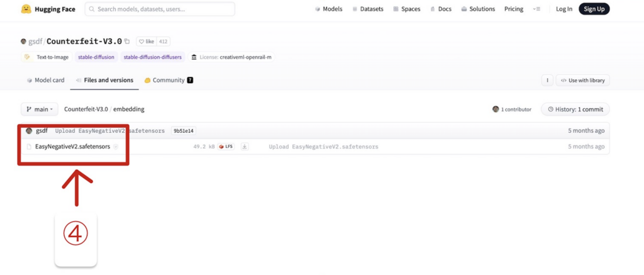Click the Sign Up button

pyautogui.click(x=594, y=9)
